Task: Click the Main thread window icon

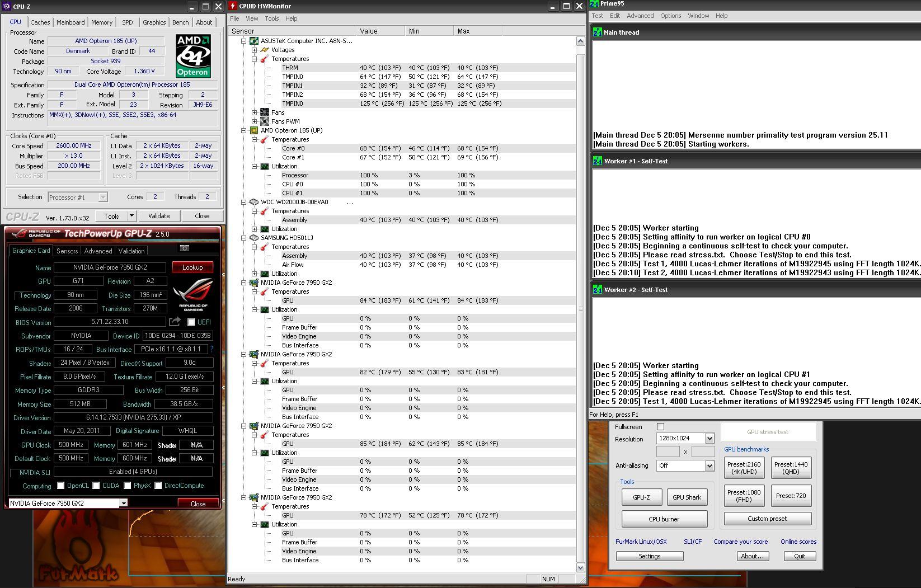Action: pyautogui.click(x=598, y=32)
